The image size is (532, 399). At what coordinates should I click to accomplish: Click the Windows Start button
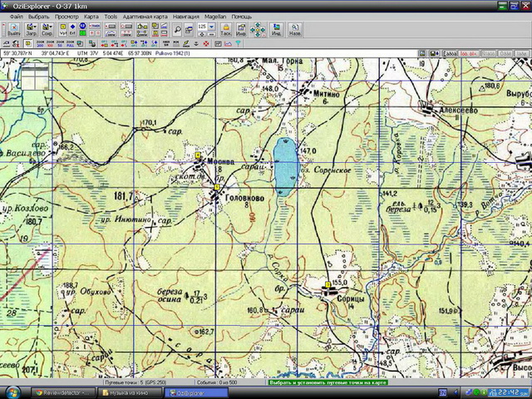click(12, 391)
